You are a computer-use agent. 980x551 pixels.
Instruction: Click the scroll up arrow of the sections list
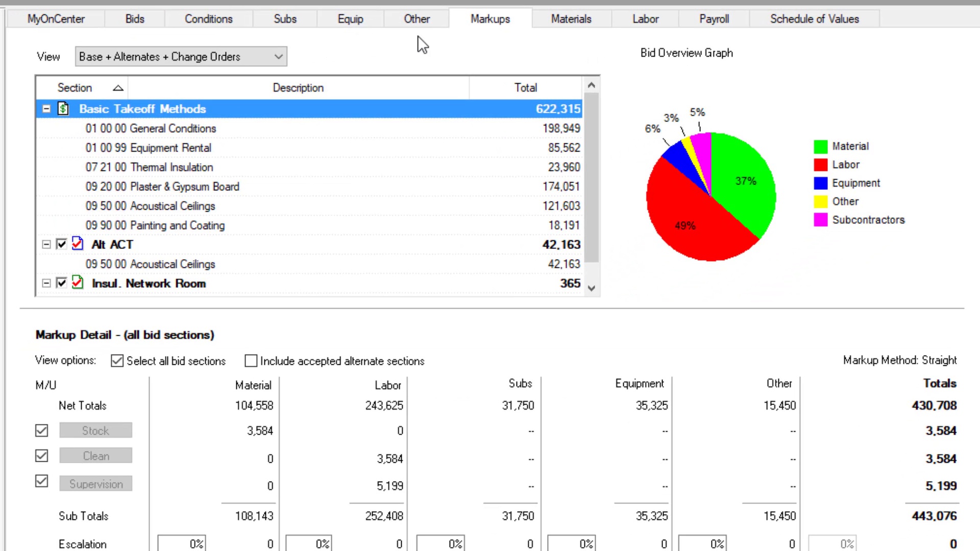(591, 85)
